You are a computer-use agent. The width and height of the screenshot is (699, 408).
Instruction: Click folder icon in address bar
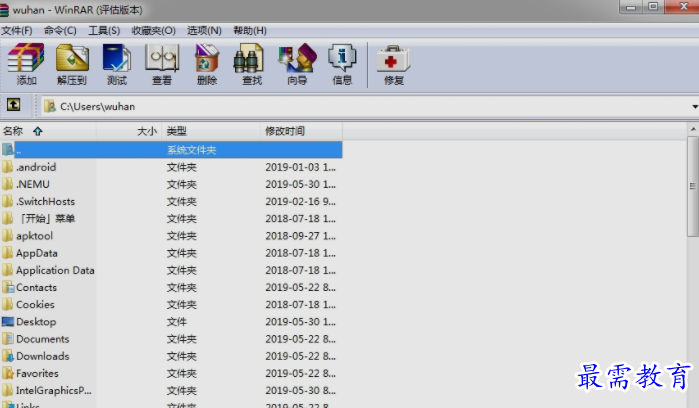49,106
